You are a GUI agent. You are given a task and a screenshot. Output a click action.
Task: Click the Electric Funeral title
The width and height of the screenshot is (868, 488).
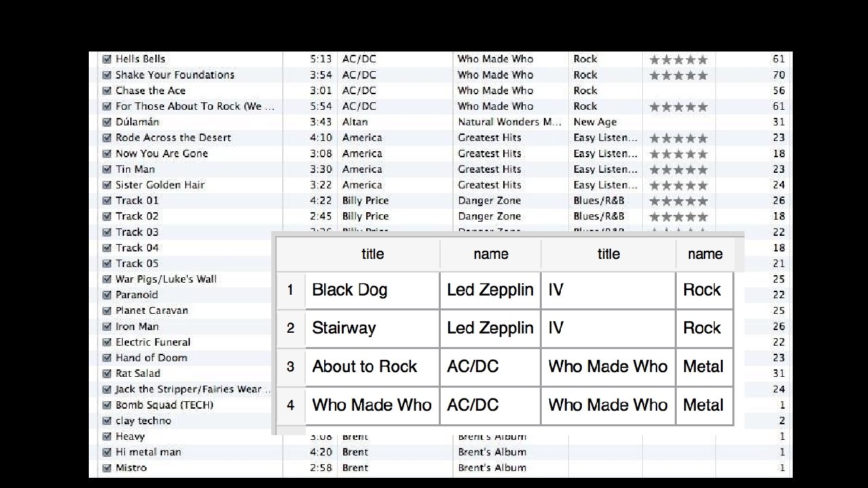pos(153,342)
